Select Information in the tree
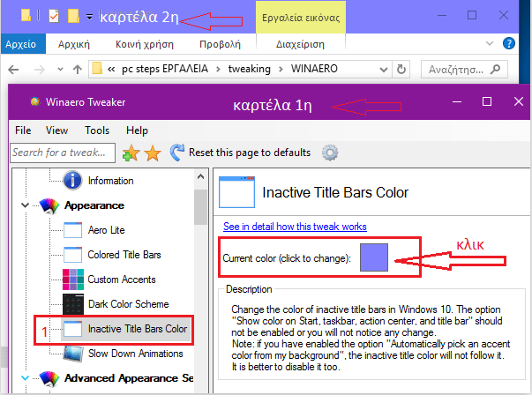 (x=110, y=181)
